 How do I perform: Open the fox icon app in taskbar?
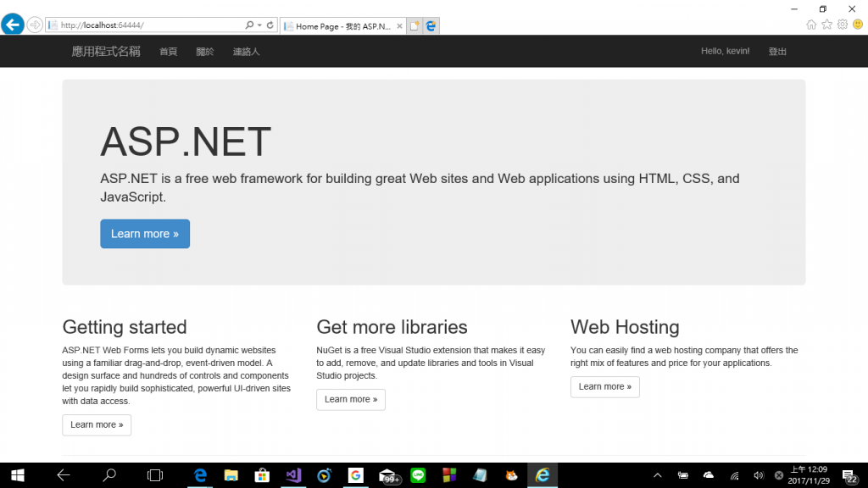pos(511,475)
